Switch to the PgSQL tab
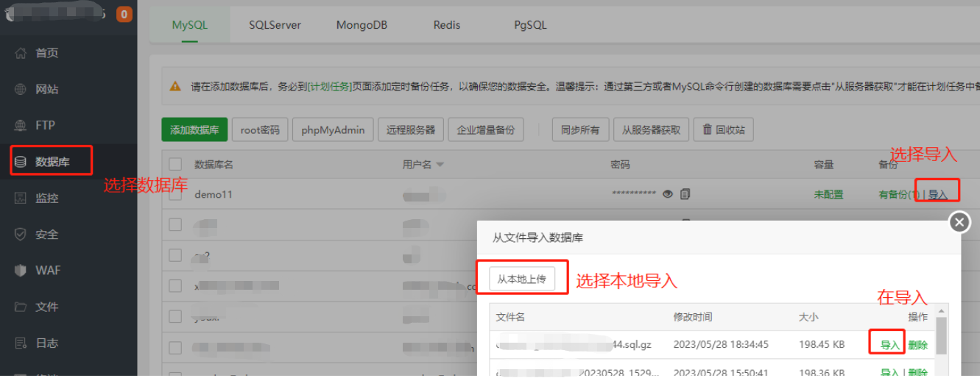 [x=530, y=24]
